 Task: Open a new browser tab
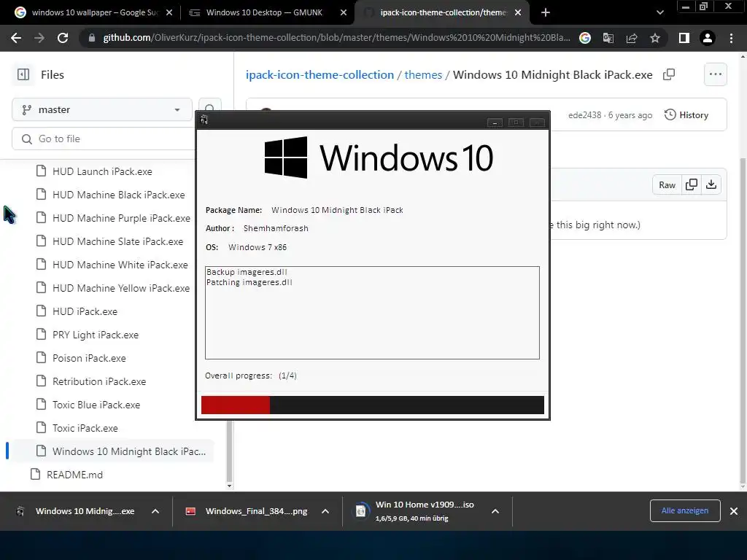point(546,12)
